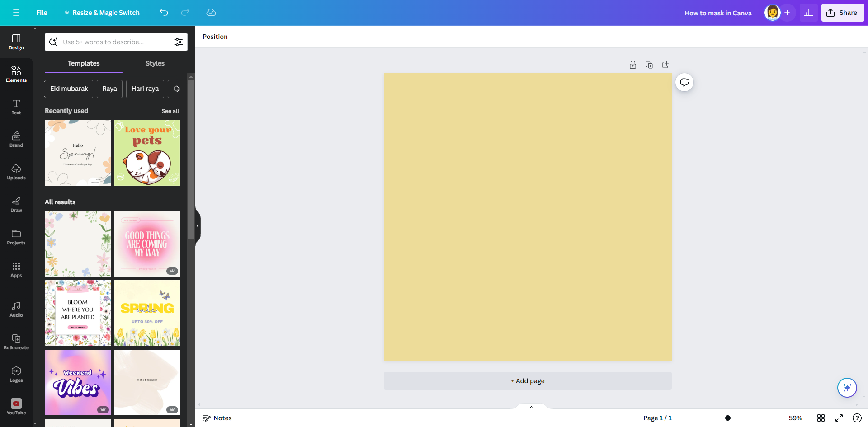This screenshot has width=868, height=427.
Task: Open the Position option
Action: click(x=215, y=37)
